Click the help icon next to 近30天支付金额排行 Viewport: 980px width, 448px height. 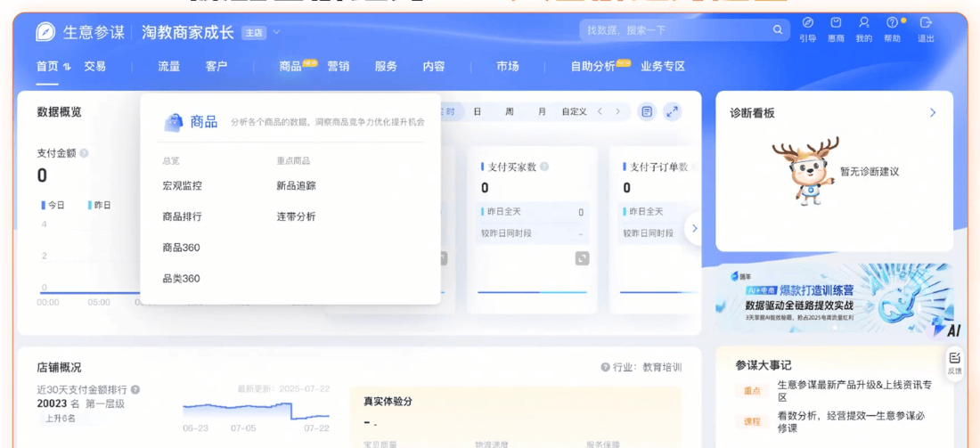[135, 390]
